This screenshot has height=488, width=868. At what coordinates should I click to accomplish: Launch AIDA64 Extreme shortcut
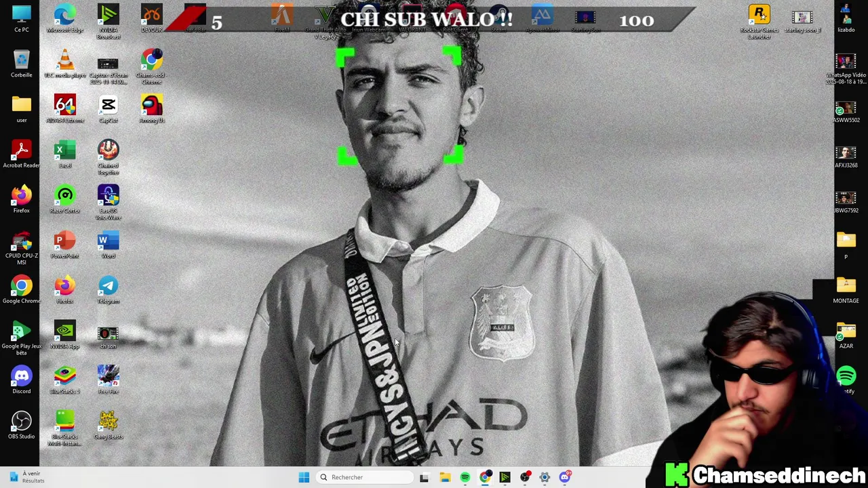click(x=64, y=109)
